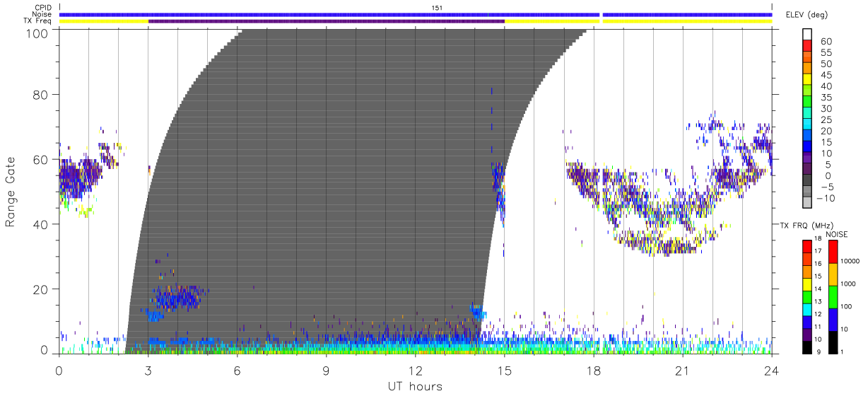Click the scatter cluster near gate 17 at 4 UT

(177, 298)
